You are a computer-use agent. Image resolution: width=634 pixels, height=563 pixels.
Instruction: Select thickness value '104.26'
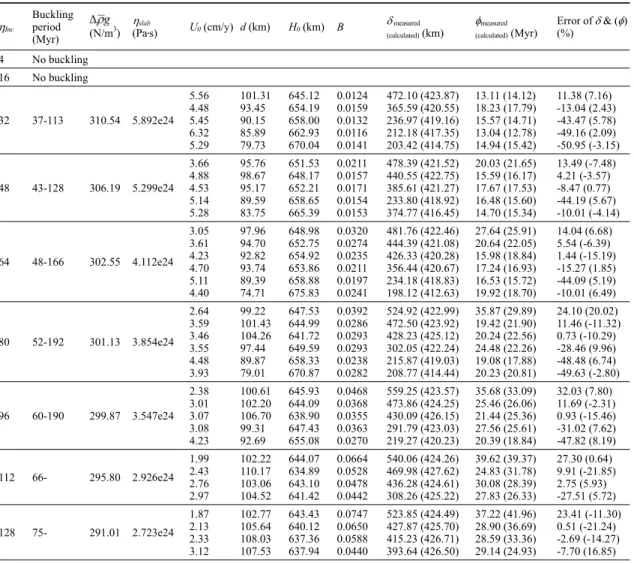[x=256, y=336]
